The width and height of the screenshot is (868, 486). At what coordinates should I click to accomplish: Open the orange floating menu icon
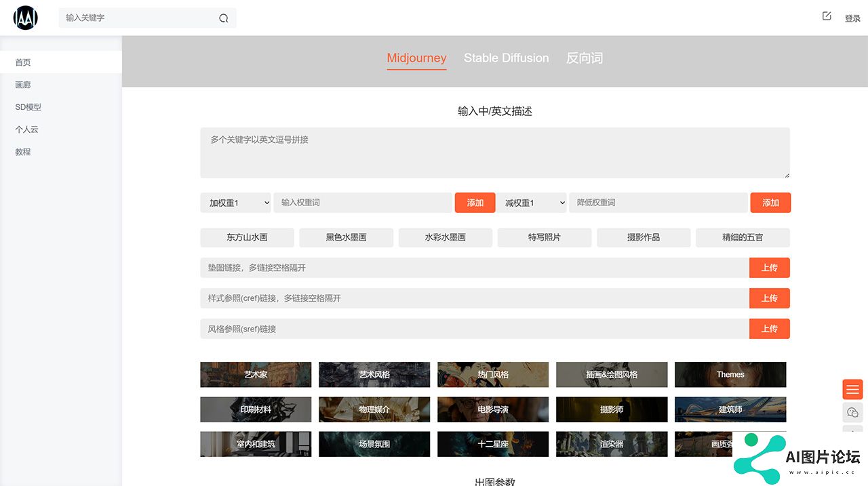pos(852,389)
